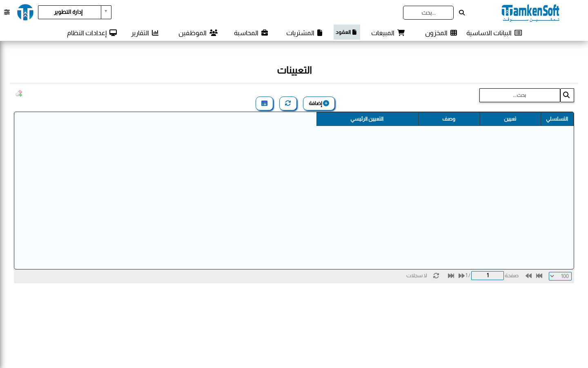Screen dimensions: 588x368
Task: Go to the first page in the pager
Action: [539, 276]
